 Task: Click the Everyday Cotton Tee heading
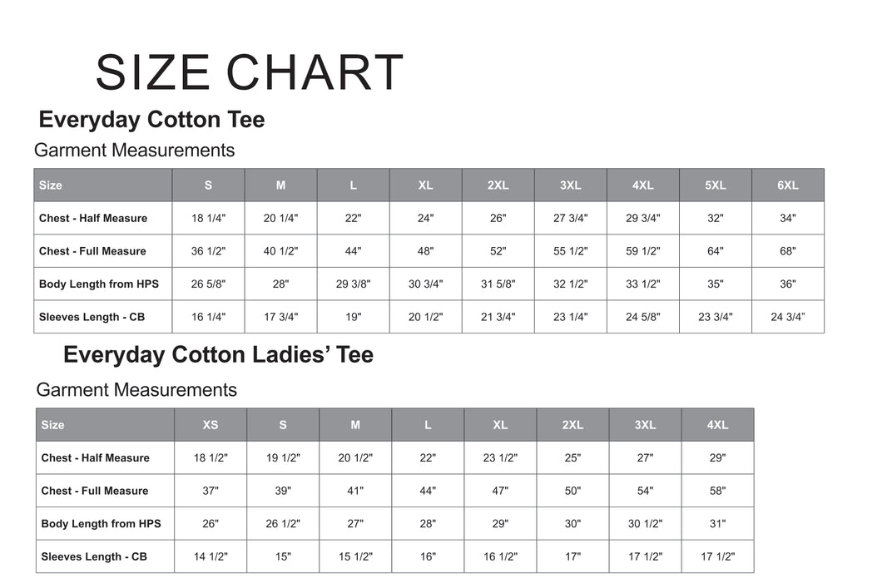[x=151, y=120]
